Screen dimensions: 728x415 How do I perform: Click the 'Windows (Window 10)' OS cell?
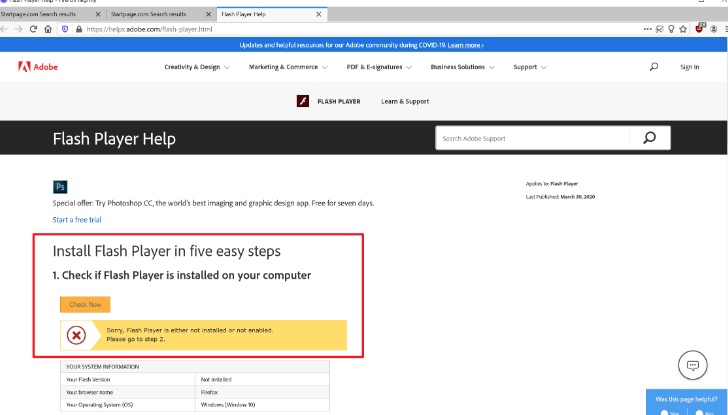(x=262, y=405)
